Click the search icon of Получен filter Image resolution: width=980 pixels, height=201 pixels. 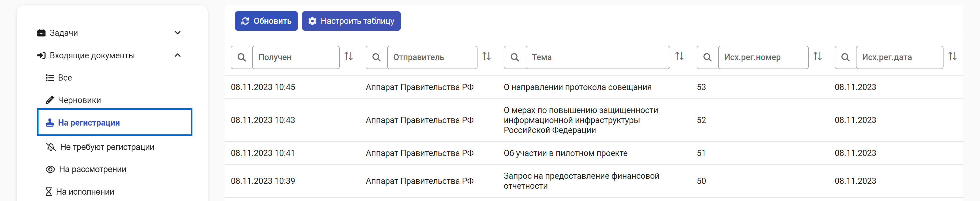[242, 57]
